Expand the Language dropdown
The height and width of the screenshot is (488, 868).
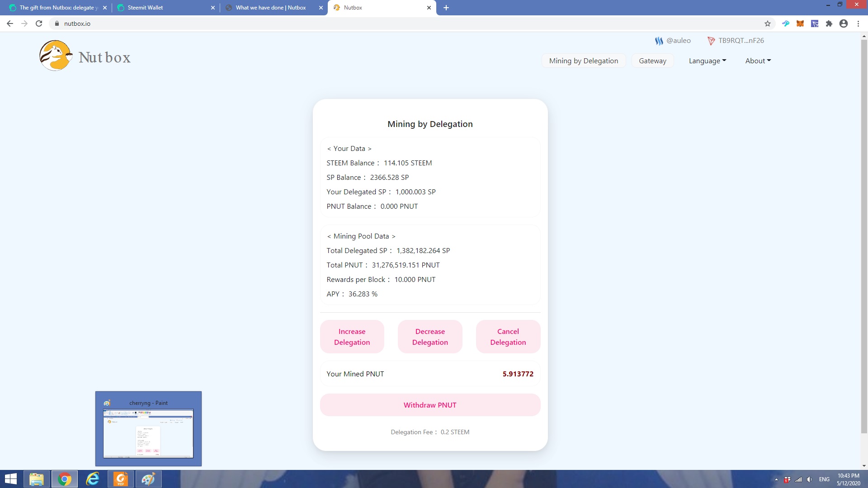[707, 61]
